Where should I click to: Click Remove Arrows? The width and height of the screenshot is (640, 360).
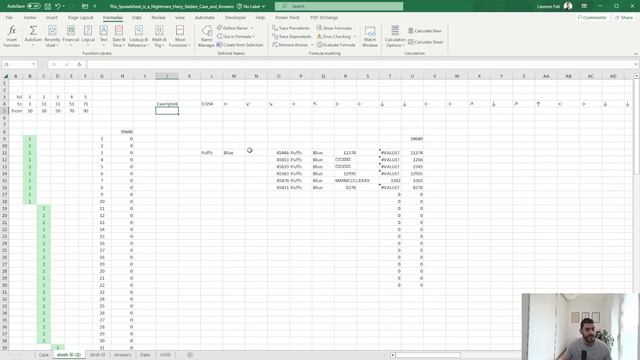click(x=290, y=45)
